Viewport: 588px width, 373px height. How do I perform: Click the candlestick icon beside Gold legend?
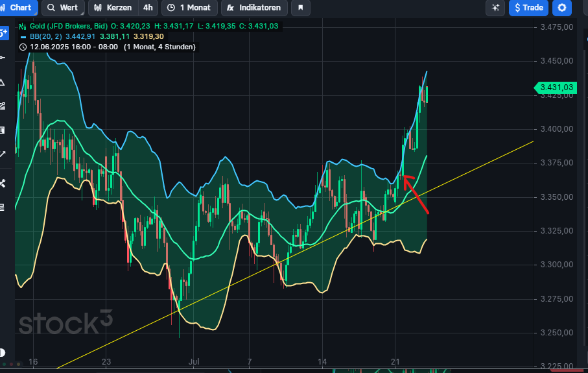[x=23, y=26]
